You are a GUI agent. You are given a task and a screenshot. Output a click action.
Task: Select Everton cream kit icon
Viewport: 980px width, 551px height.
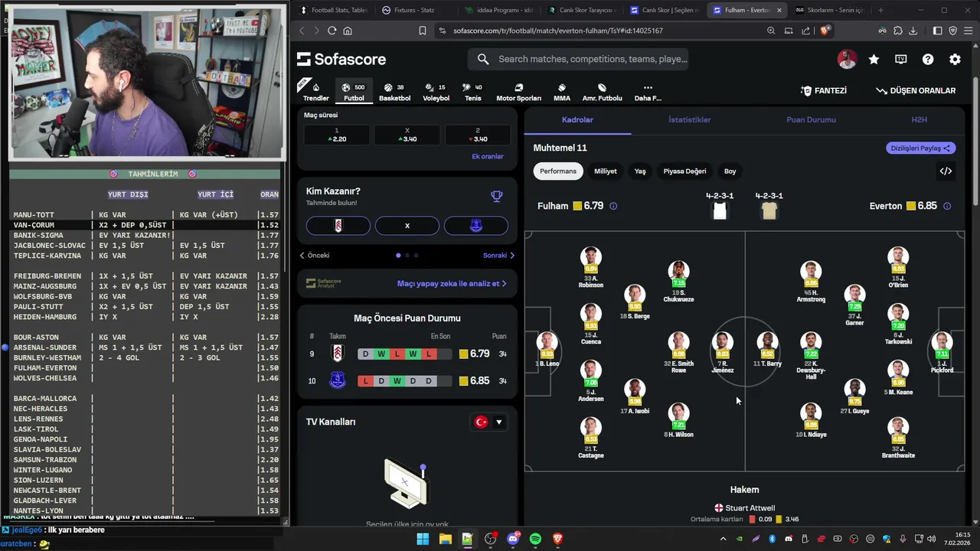tap(769, 211)
